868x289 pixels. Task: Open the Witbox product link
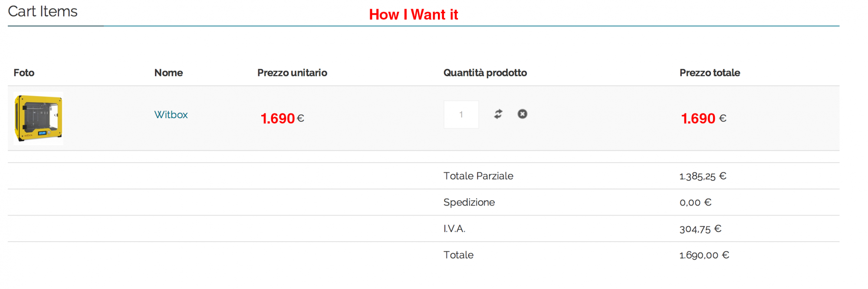coord(171,115)
